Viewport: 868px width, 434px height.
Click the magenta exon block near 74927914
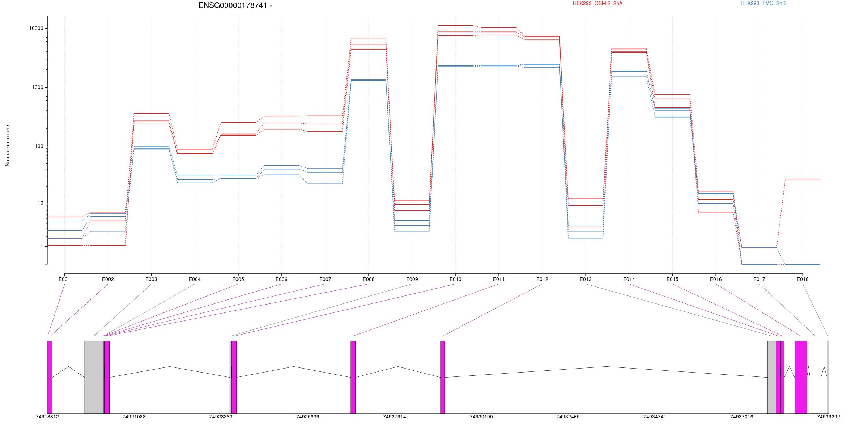(443, 377)
